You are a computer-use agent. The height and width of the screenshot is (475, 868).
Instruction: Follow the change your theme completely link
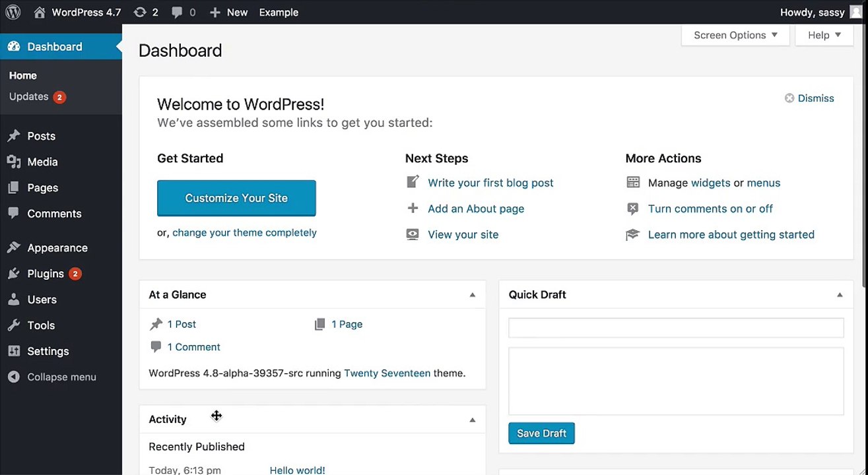pos(244,233)
